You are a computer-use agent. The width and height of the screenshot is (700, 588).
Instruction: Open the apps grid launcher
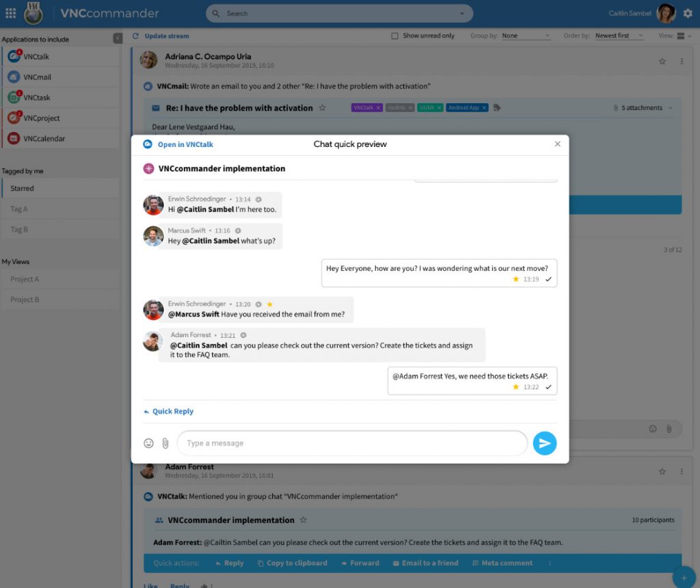tap(11, 14)
